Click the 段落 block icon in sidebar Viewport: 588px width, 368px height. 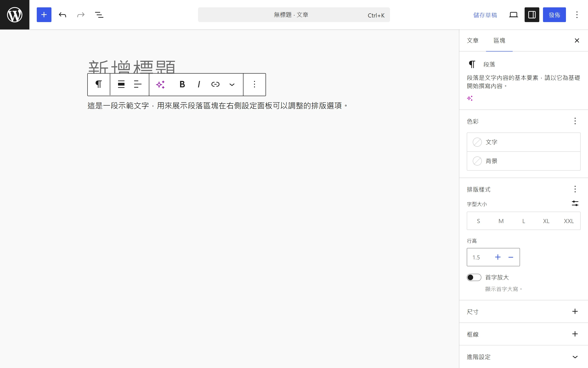[472, 64]
